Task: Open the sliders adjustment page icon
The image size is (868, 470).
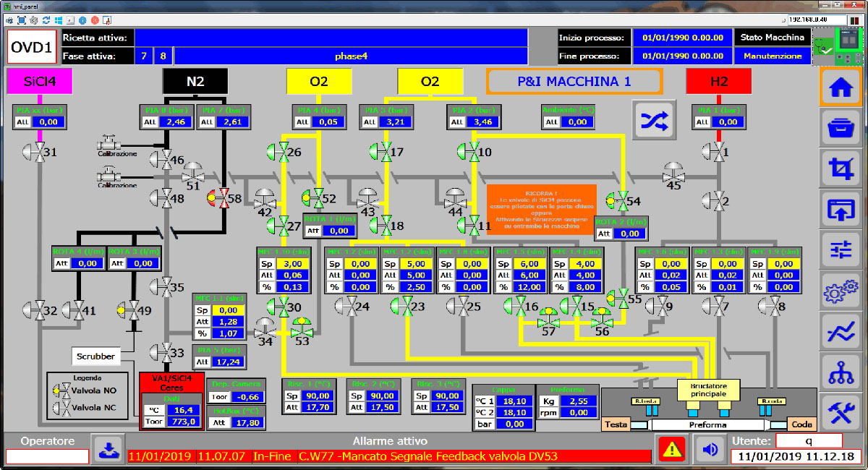Action: point(840,250)
